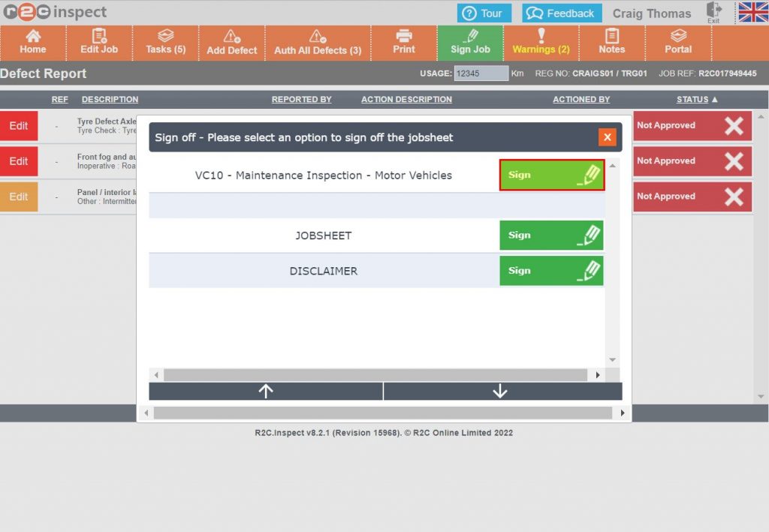Screen dimensions: 769x532
Task: Select the UK flag for language
Action: click(x=752, y=12)
